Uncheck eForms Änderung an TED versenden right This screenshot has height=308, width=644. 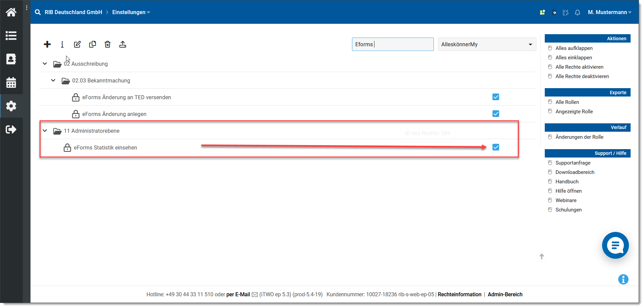pos(496,97)
